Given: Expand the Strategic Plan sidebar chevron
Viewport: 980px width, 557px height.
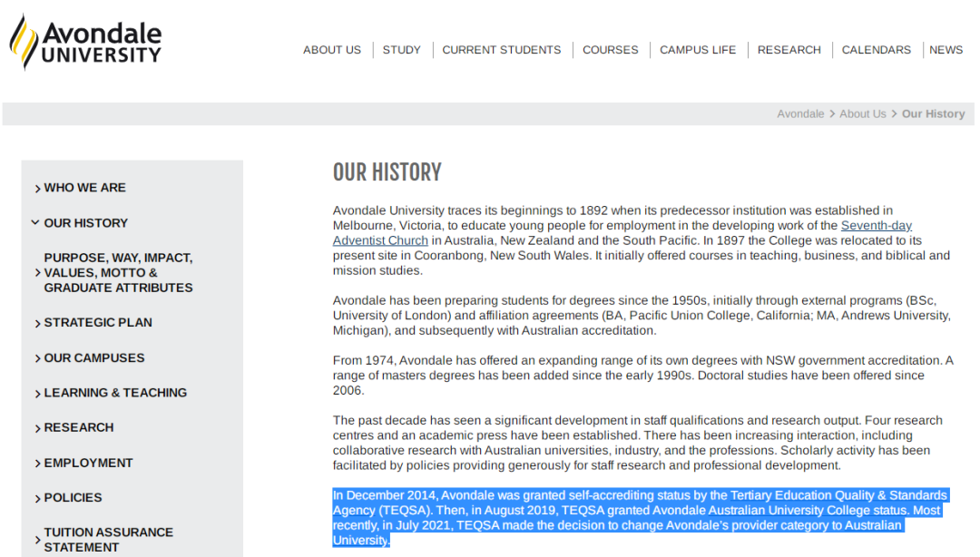Looking at the screenshot, I should pyautogui.click(x=37, y=324).
